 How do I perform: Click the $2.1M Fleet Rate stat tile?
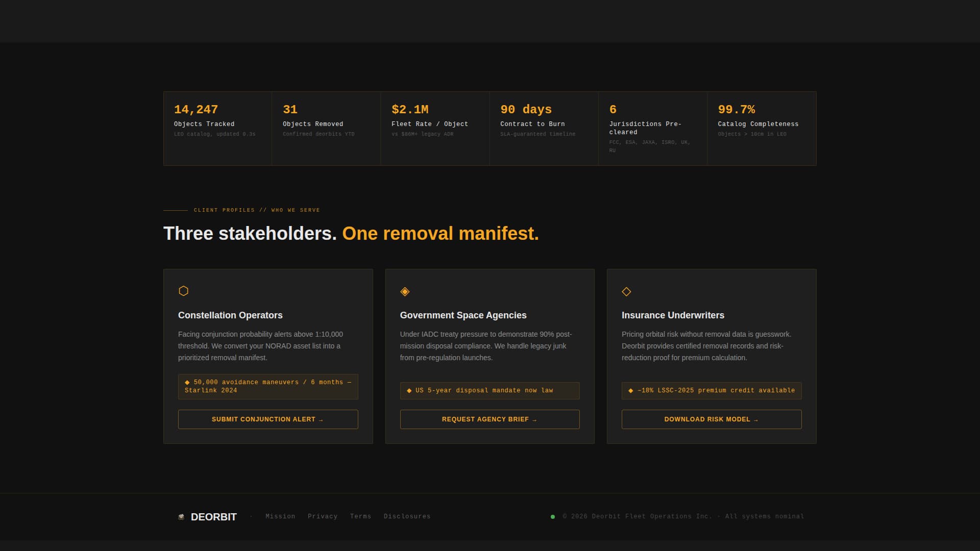[435, 128]
